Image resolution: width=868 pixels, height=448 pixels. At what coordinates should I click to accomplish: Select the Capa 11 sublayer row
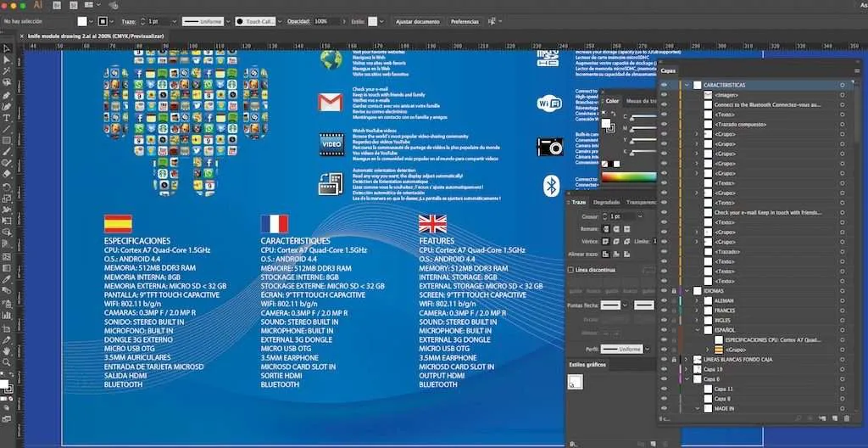click(759, 389)
